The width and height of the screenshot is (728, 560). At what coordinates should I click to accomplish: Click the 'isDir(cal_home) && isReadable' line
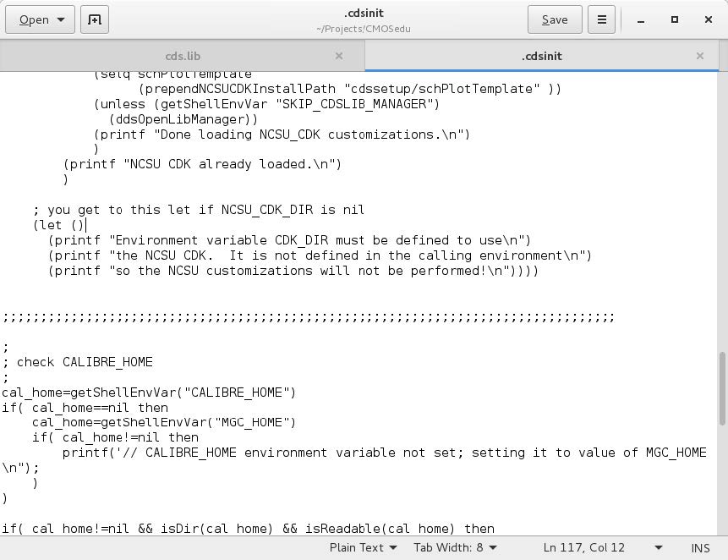click(249, 529)
